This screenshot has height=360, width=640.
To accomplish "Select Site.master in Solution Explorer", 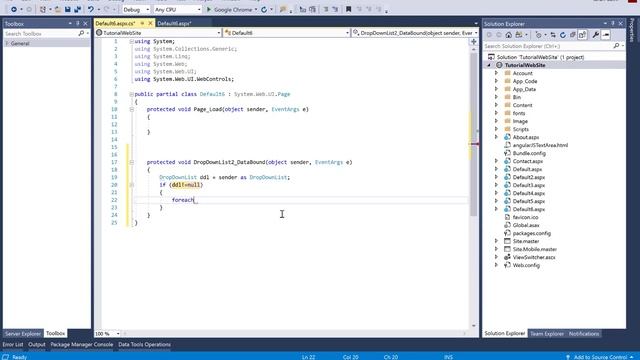I will (526, 241).
